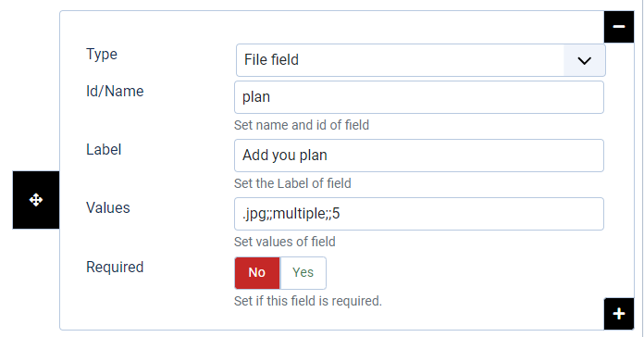Viewport: 644px width, 337px height.
Task: Click the move handle with the arrows icon
Action: click(x=36, y=200)
